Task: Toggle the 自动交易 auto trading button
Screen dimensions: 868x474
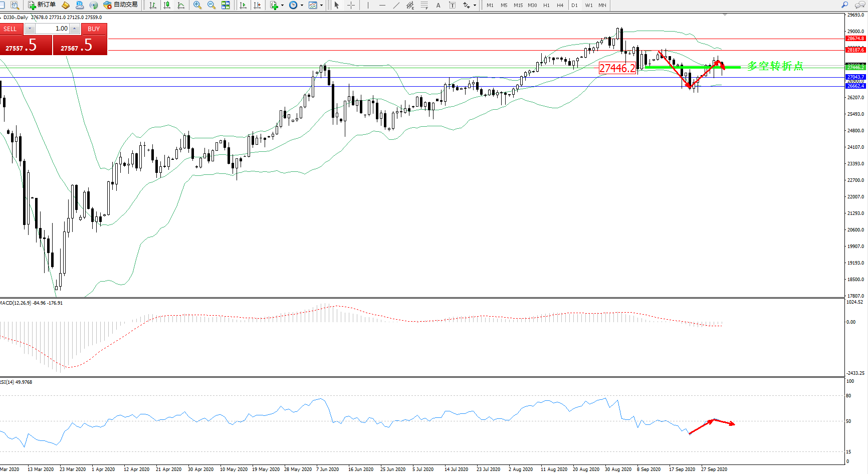Action: pos(120,5)
